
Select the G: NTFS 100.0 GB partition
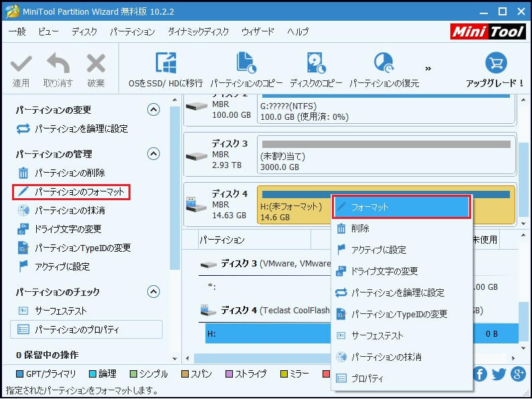(386, 109)
